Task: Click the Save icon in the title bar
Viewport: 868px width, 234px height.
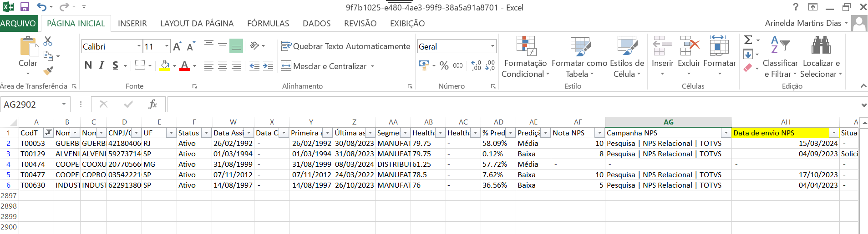Action: click(x=25, y=7)
